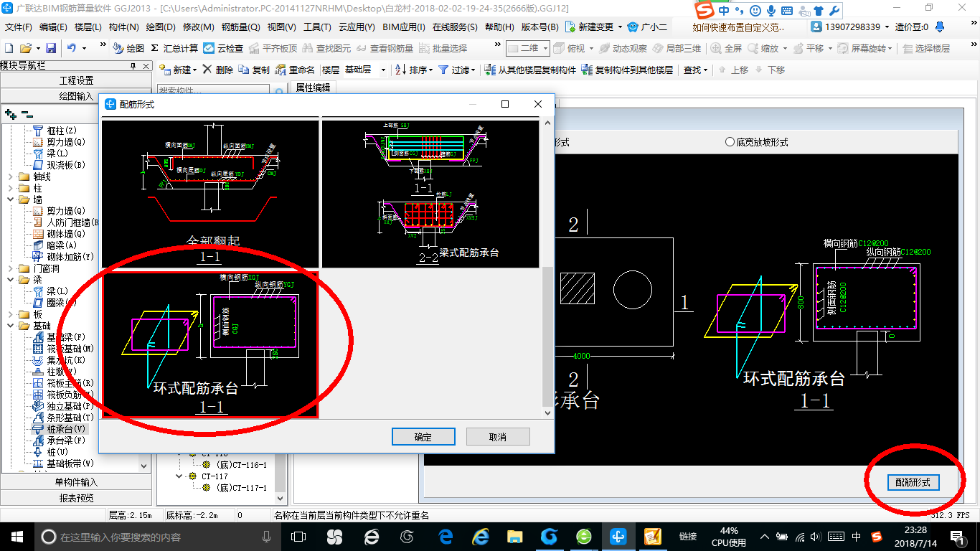Click the Task View taskbar icon
The image size is (980, 551).
(298, 537)
